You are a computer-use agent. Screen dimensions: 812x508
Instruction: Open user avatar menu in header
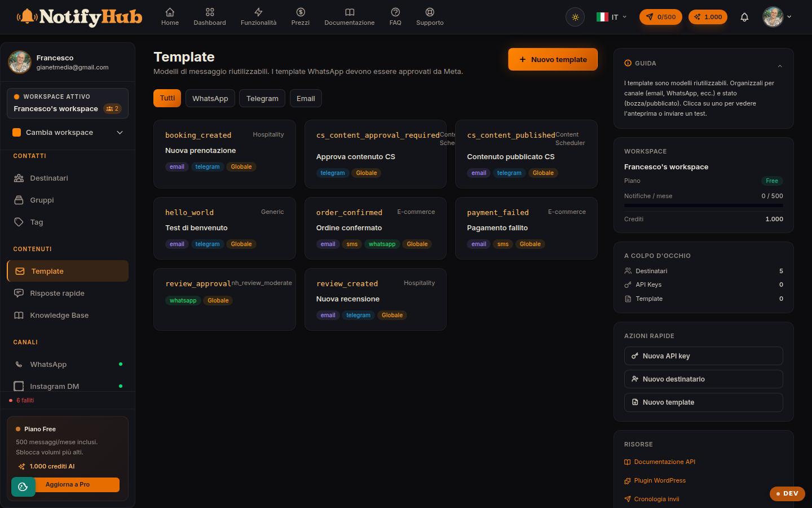pyautogui.click(x=777, y=17)
